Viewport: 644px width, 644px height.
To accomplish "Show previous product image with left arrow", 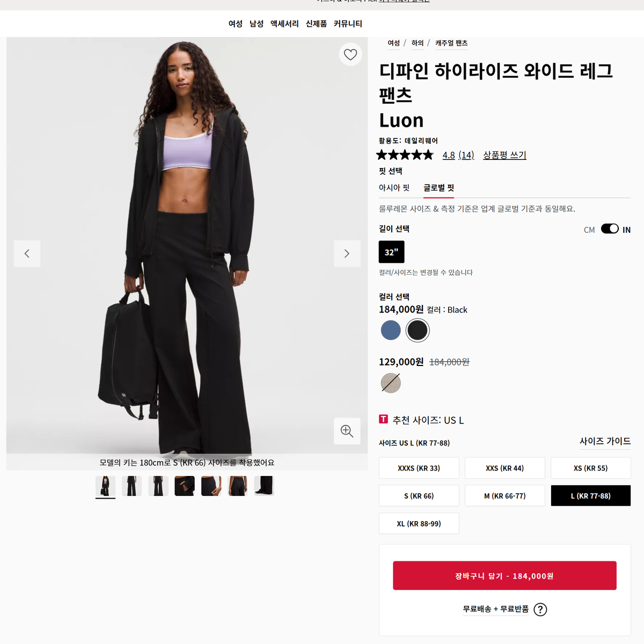I will [x=27, y=253].
